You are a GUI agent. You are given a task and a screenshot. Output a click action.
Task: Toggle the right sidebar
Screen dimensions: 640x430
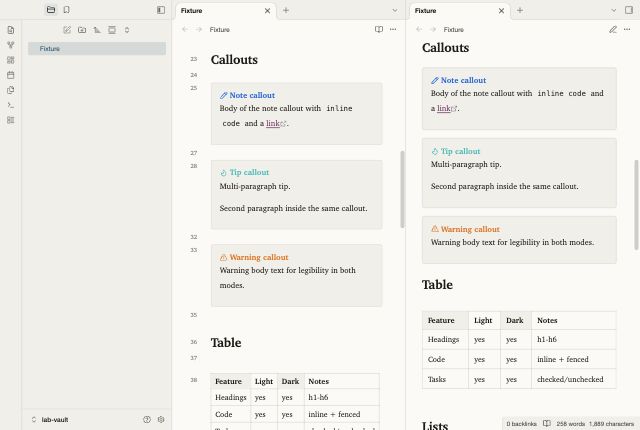(629, 10)
